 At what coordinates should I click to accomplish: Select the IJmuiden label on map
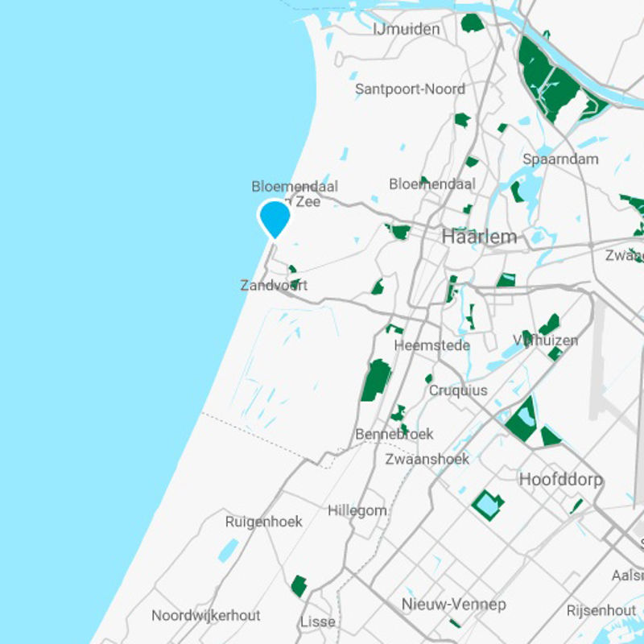pyautogui.click(x=407, y=30)
